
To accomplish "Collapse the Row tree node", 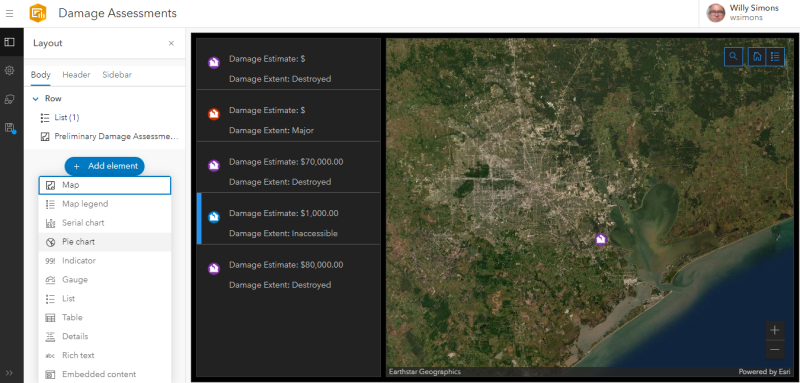I will tap(35, 98).
